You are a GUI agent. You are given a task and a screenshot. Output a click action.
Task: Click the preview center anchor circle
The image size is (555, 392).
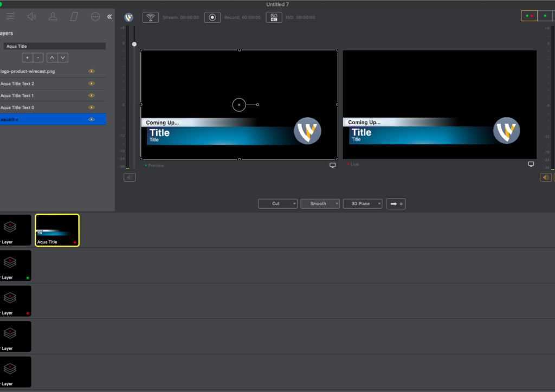click(x=239, y=105)
